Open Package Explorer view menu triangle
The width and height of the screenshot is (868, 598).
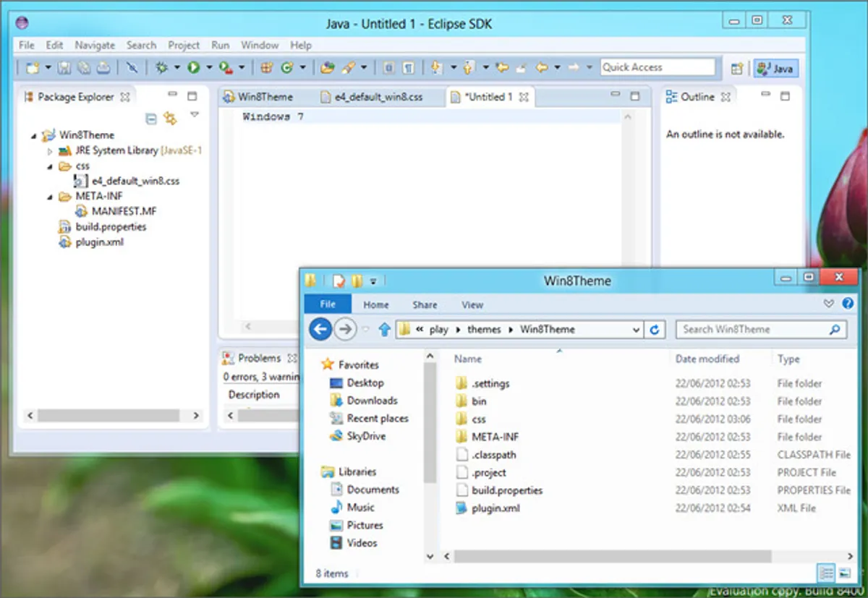point(194,115)
